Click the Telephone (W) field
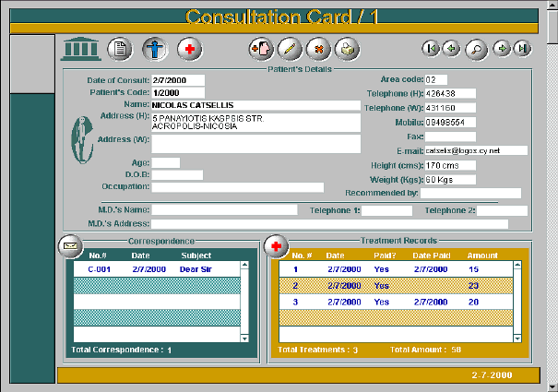 (x=450, y=108)
